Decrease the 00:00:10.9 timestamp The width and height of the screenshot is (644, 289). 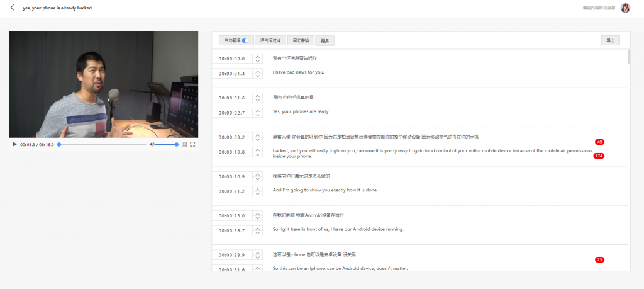pos(257,179)
